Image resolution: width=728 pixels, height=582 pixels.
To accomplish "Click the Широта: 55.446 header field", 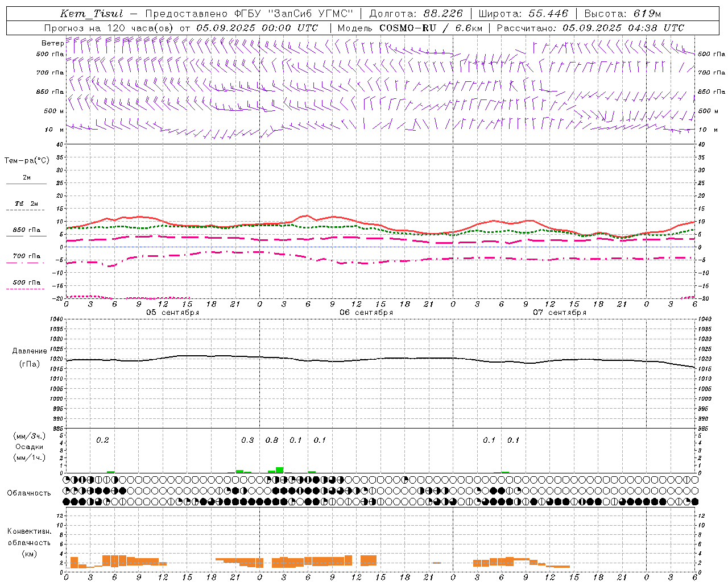I will (x=523, y=14).
